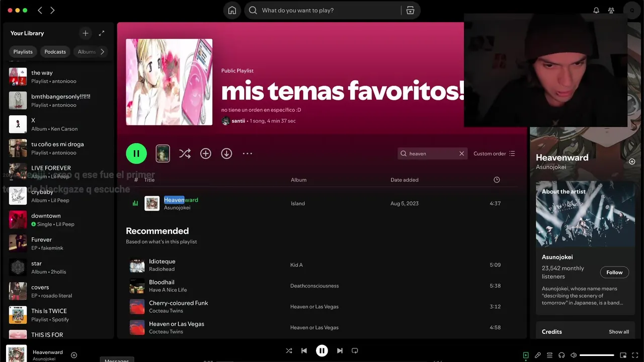Open the Idioteque recommended song row
The width and height of the screenshot is (644, 362).
(322, 265)
